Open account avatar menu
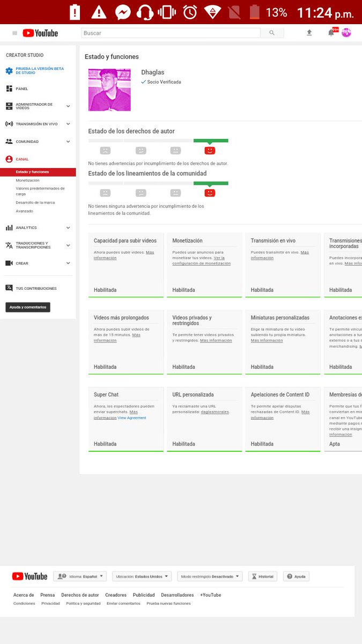Screen dimensions: 362x644 pos(346,33)
